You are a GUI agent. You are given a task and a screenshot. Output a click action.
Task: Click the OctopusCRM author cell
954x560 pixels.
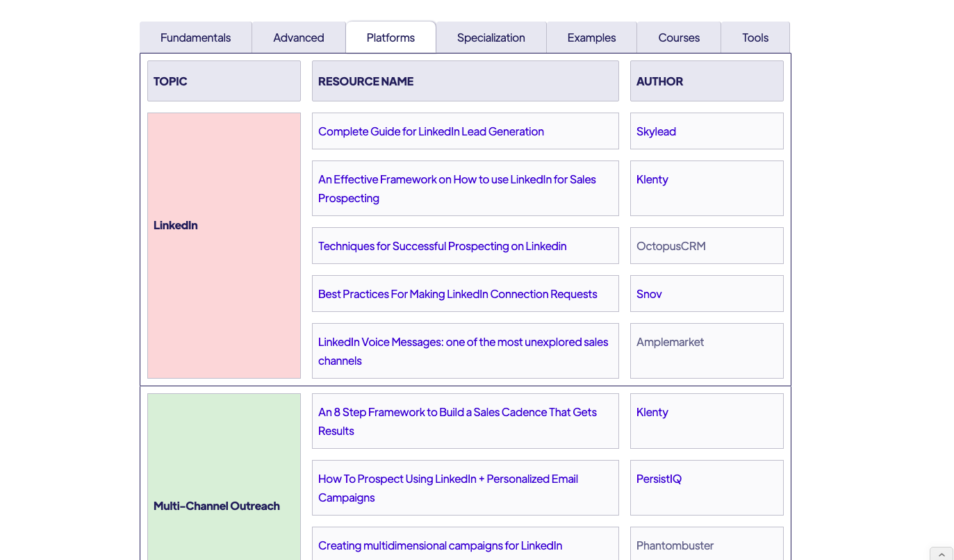tap(707, 246)
